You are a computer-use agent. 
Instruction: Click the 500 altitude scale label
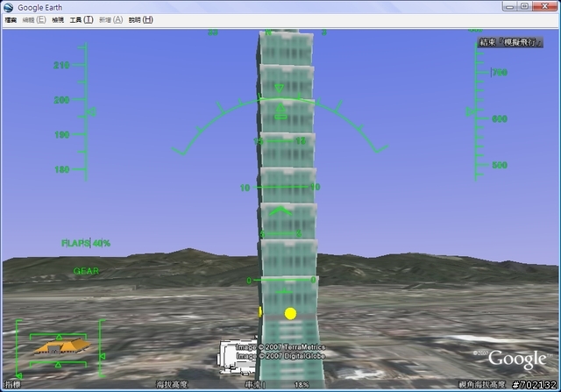pos(500,165)
